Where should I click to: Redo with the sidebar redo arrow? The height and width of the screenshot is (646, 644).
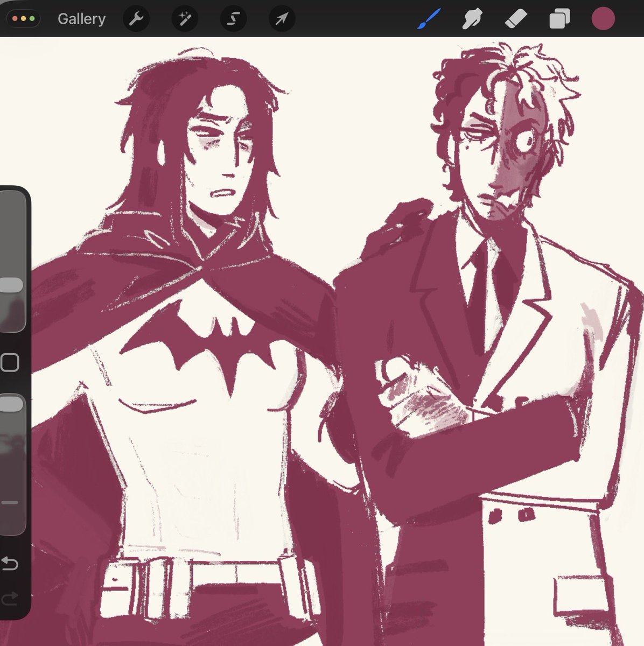10,598
